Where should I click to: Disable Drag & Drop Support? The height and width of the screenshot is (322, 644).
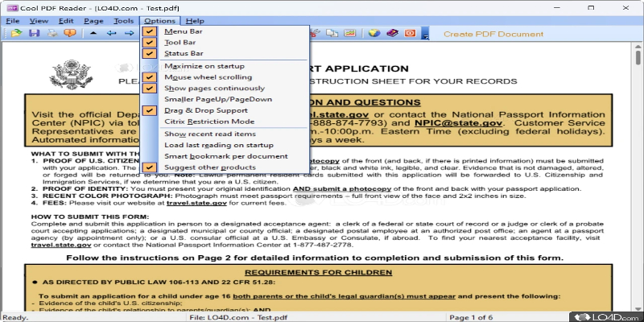(x=205, y=109)
